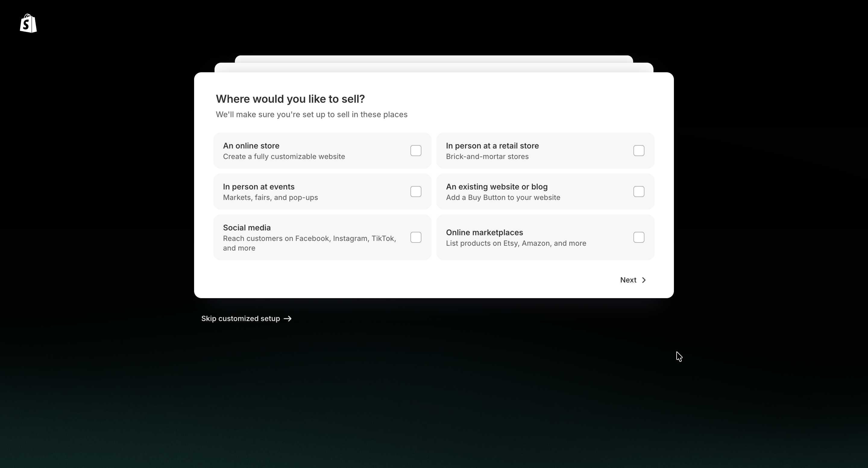Viewport: 868px width, 468px height.
Task: Click the subtitle about setting up places
Action: pos(311,114)
